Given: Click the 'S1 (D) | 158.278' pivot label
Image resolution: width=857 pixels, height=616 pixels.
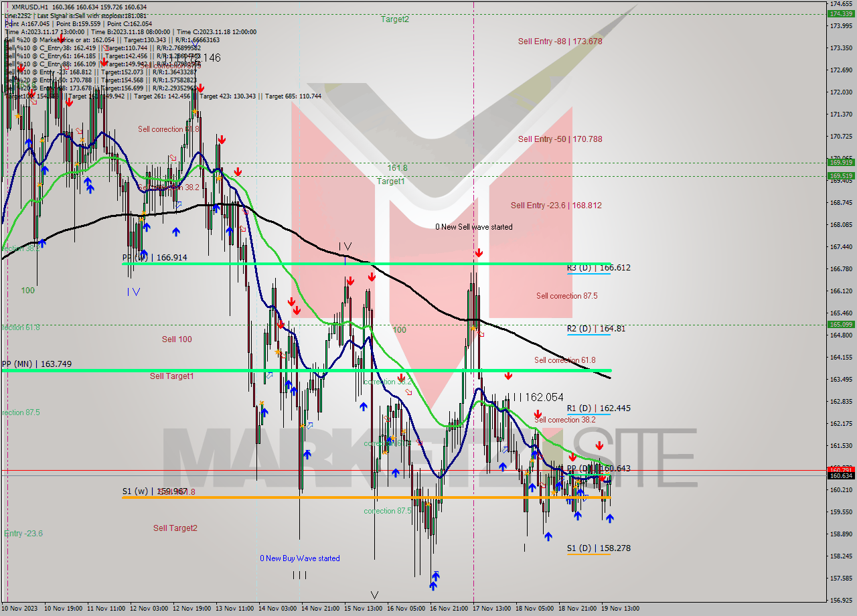Looking at the screenshot, I should point(599,548).
